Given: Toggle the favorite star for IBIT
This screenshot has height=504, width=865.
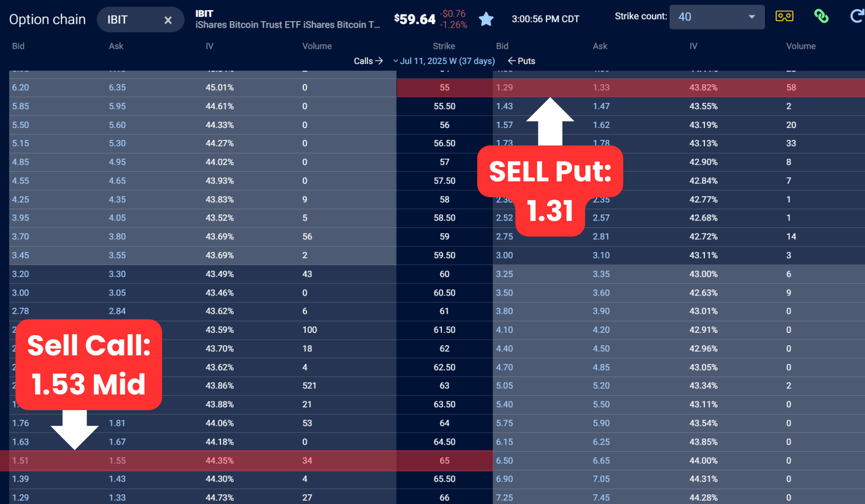Looking at the screenshot, I should click(x=486, y=19).
